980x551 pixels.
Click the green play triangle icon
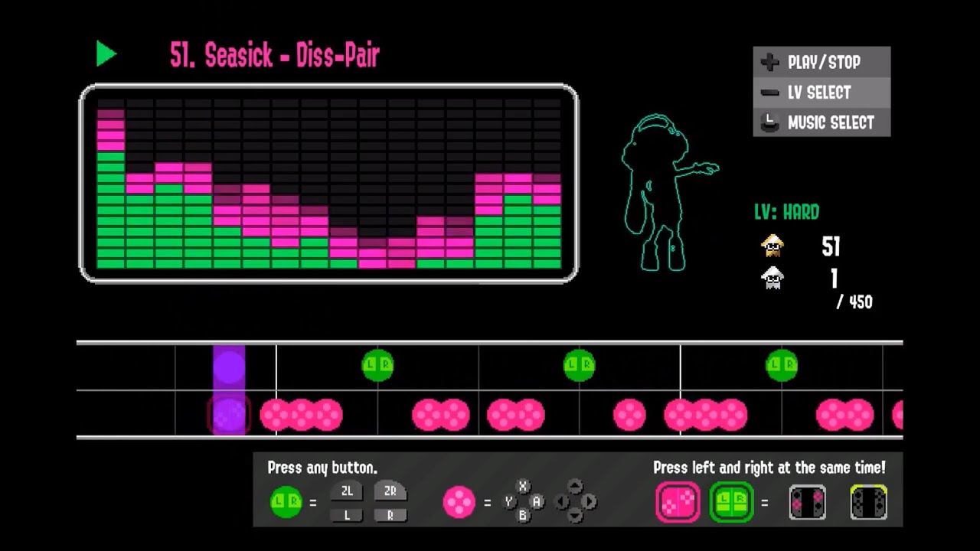(106, 54)
